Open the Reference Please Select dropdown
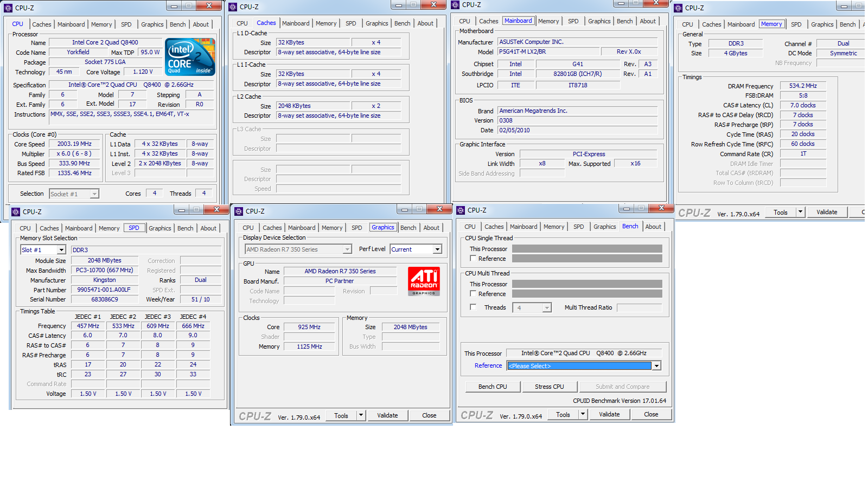The image size is (868, 488). tap(656, 366)
